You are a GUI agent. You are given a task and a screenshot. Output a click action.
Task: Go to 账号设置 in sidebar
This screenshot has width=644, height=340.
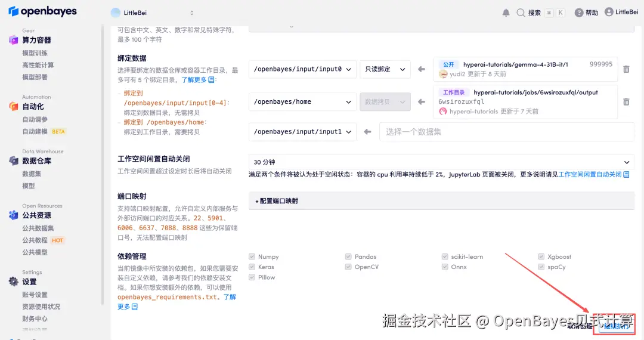pos(35,295)
